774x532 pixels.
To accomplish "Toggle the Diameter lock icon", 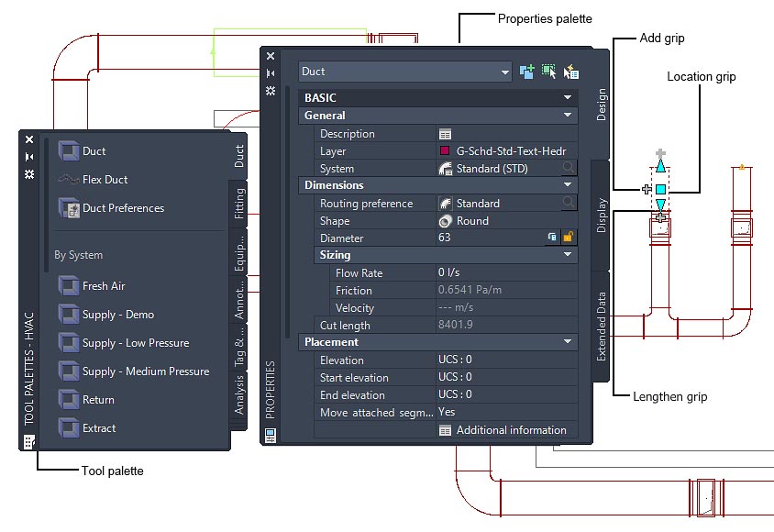I will point(569,238).
